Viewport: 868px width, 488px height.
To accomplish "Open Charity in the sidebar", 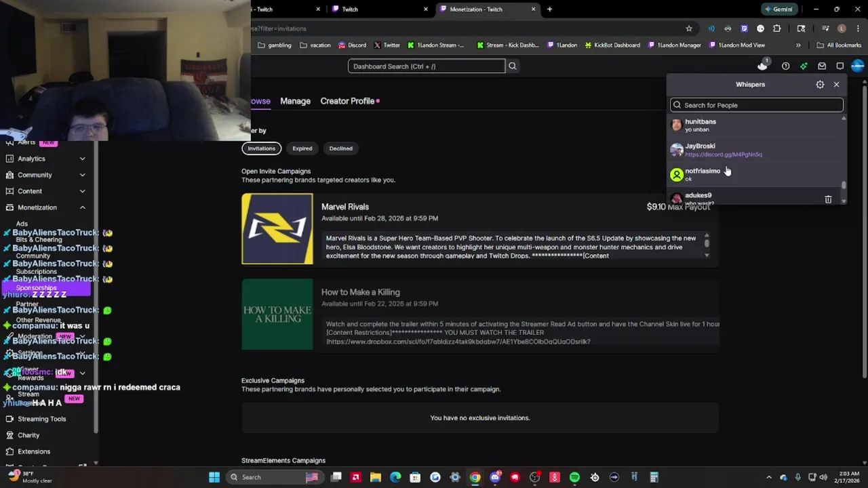I will pos(28,435).
